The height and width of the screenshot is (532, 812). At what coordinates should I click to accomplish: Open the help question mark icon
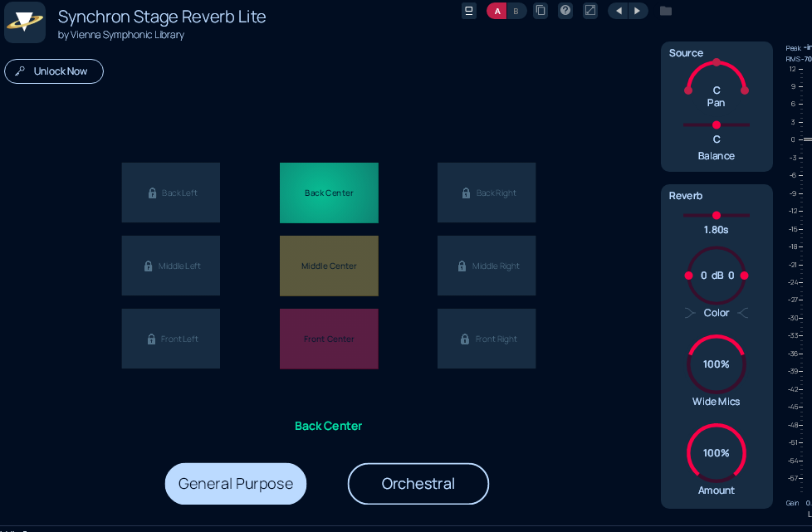click(x=565, y=11)
